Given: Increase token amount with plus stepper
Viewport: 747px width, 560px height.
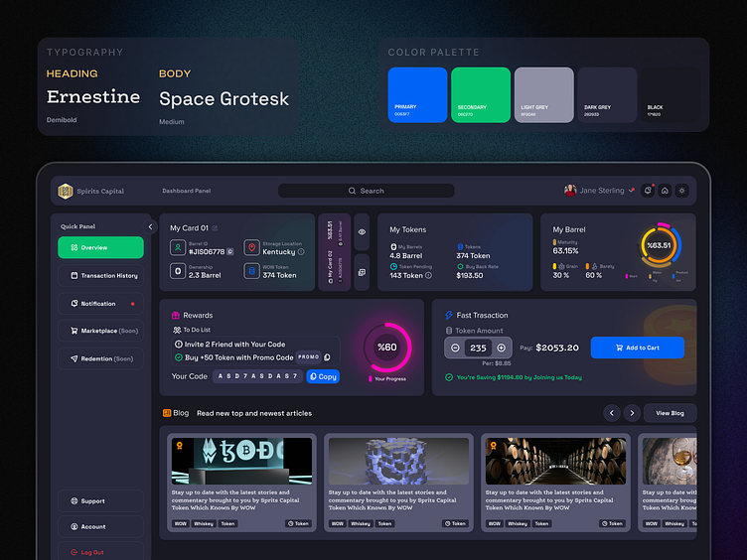Looking at the screenshot, I should [x=501, y=348].
